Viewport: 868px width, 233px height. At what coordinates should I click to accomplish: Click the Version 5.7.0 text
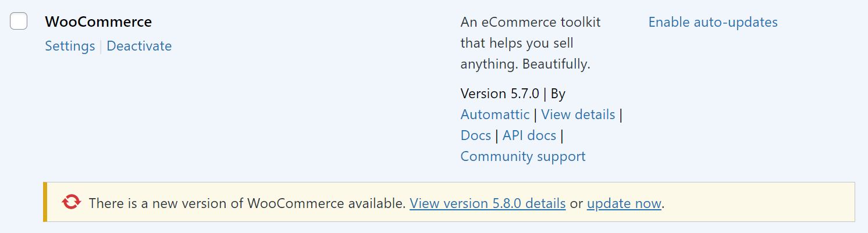tap(499, 94)
